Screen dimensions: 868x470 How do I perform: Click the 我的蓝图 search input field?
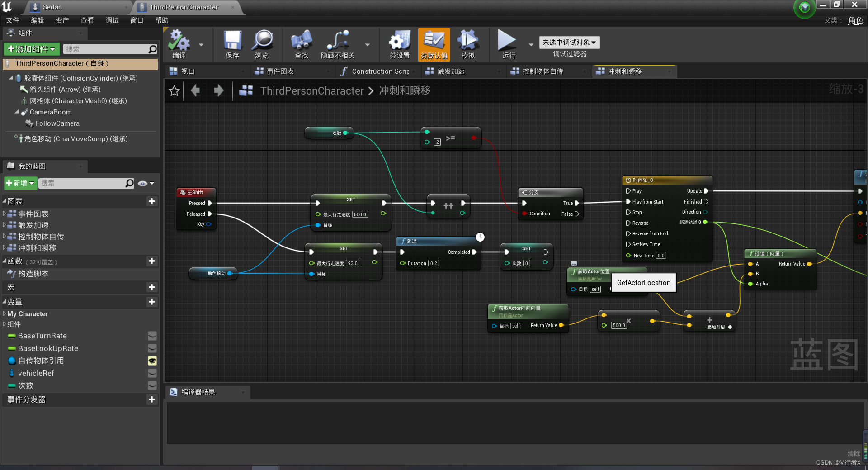(82, 183)
